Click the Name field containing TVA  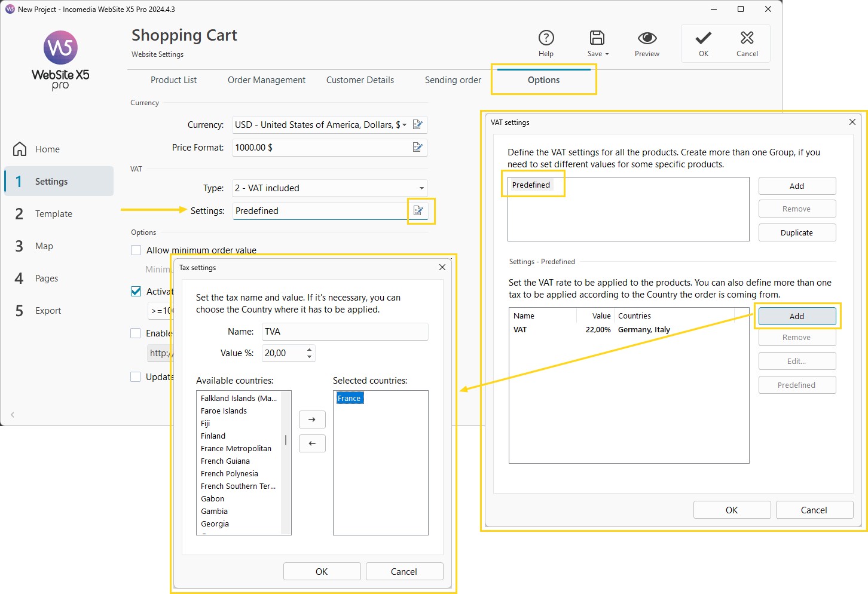(x=345, y=332)
